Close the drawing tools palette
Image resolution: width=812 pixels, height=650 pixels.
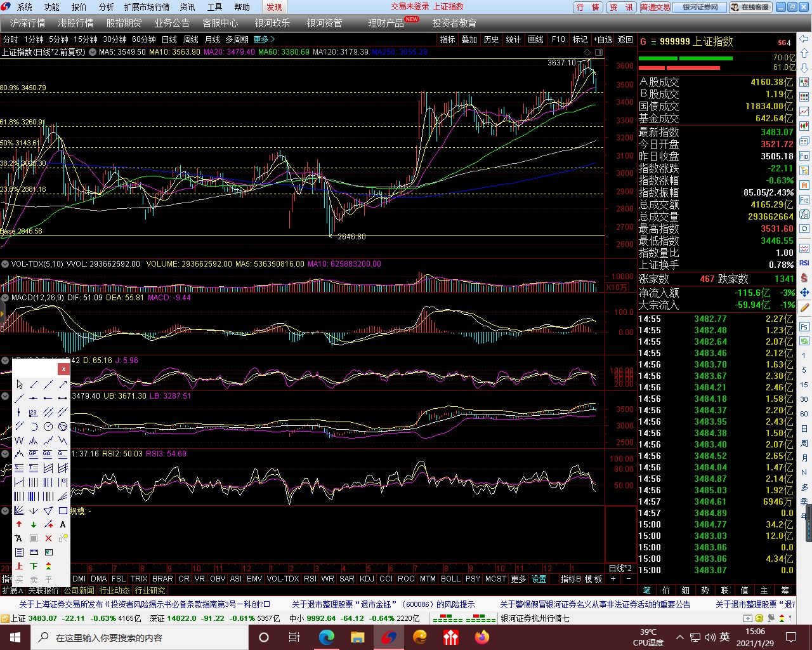63,369
